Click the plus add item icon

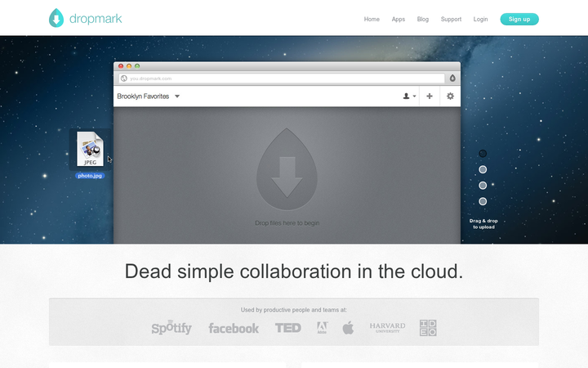click(430, 96)
